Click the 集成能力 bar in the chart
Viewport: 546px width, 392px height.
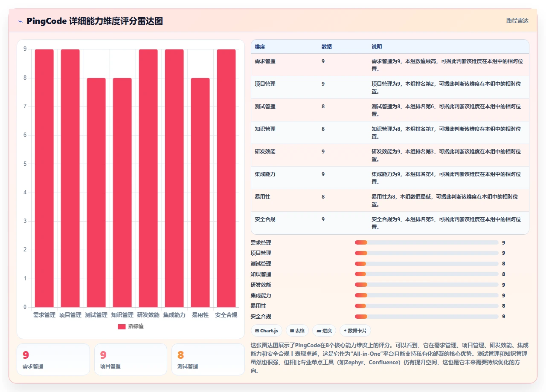click(174, 178)
